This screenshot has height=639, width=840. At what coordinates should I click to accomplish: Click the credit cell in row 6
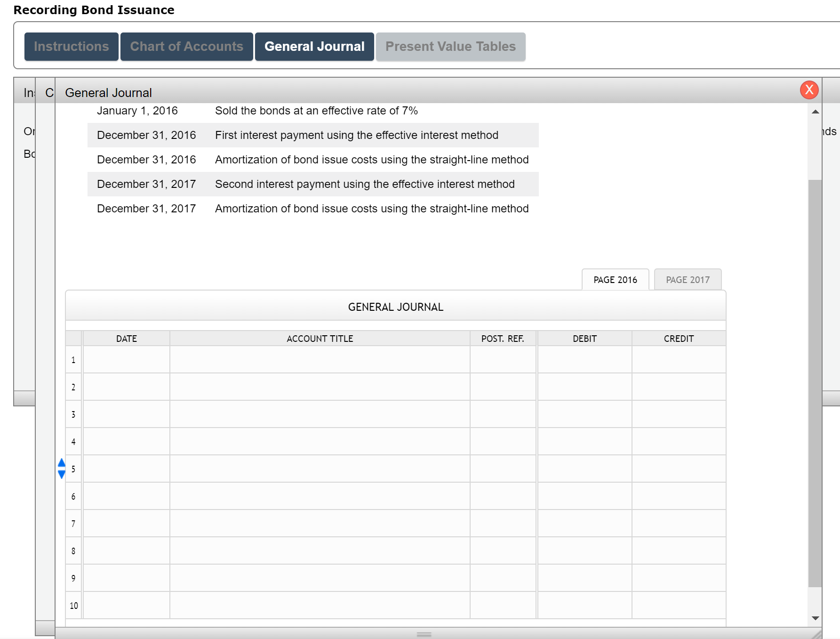(679, 496)
